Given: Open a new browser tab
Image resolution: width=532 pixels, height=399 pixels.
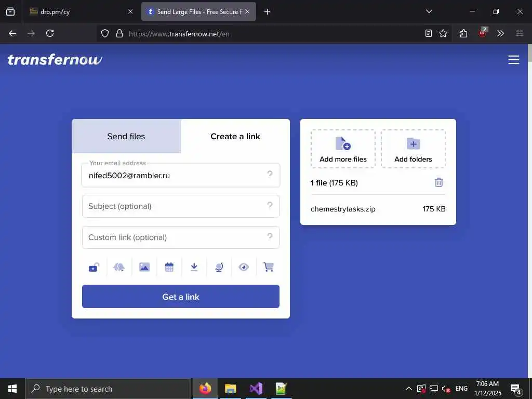Looking at the screenshot, I should [268, 12].
